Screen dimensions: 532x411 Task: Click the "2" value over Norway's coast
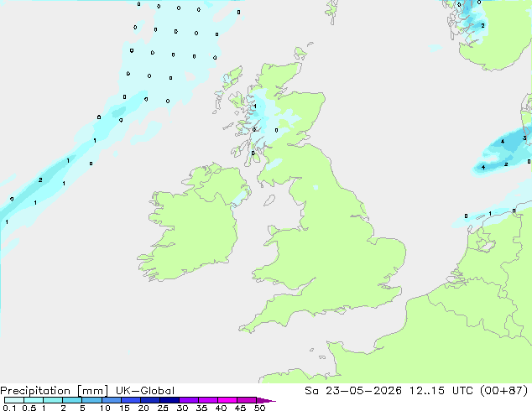tap(482, 25)
